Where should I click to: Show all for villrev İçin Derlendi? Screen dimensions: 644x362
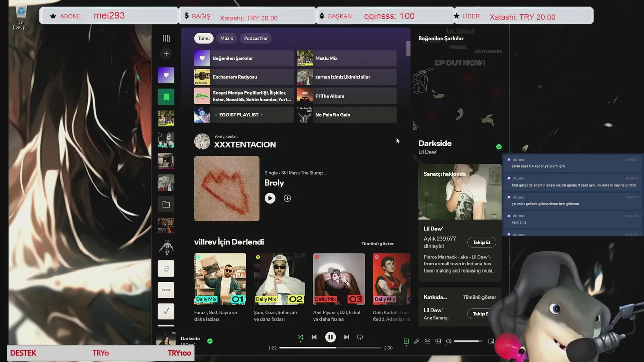click(377, 244)
